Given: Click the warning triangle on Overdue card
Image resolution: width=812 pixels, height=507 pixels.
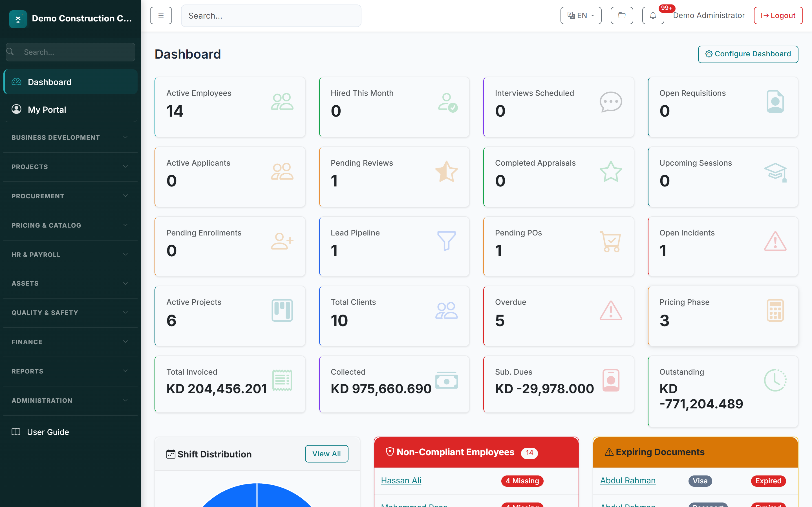Looking at the screenshot, I should (x=610, y=310).
